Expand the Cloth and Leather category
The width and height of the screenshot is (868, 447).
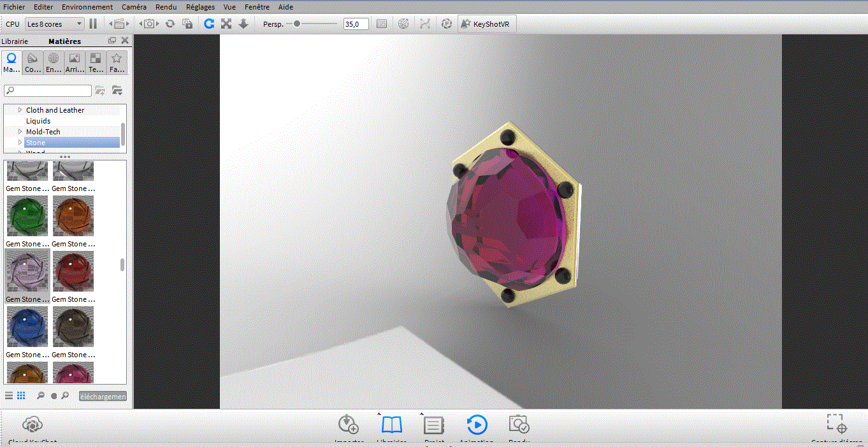point(20,110)
